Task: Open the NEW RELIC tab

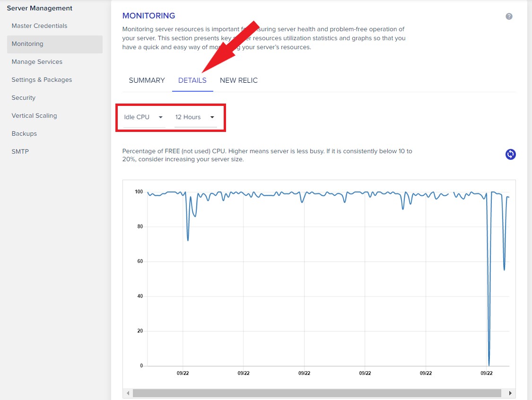Action: pyautogui.click(x=238, y=80)
